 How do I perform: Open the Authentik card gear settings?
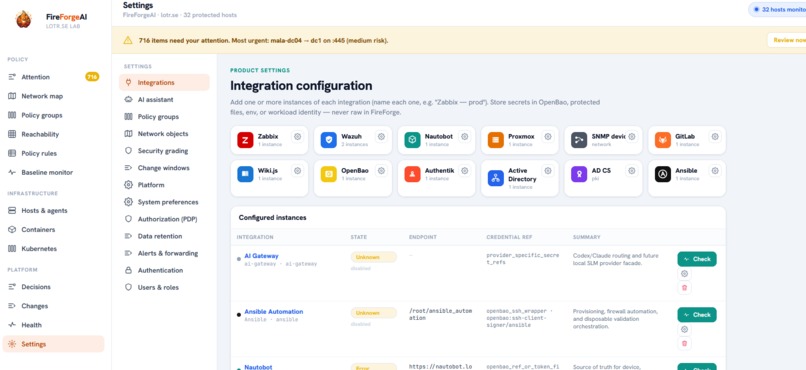(x=465, y=171)
